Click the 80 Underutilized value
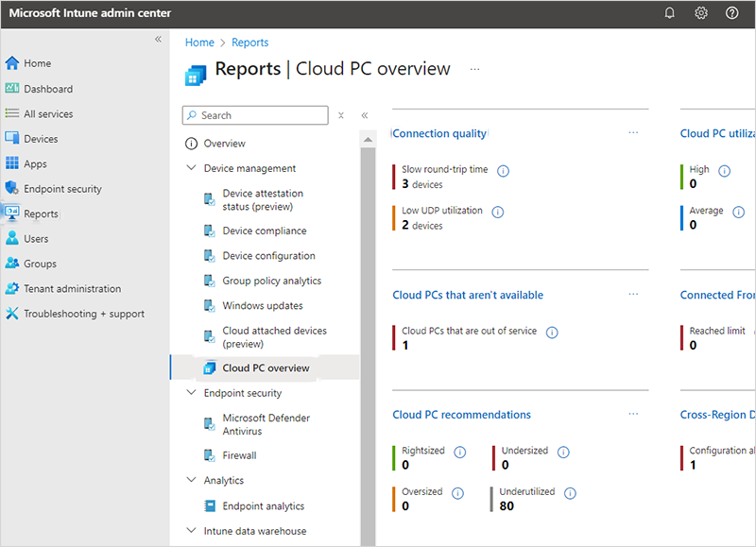This screenshot has height=547, width=756. coord(507,505)
